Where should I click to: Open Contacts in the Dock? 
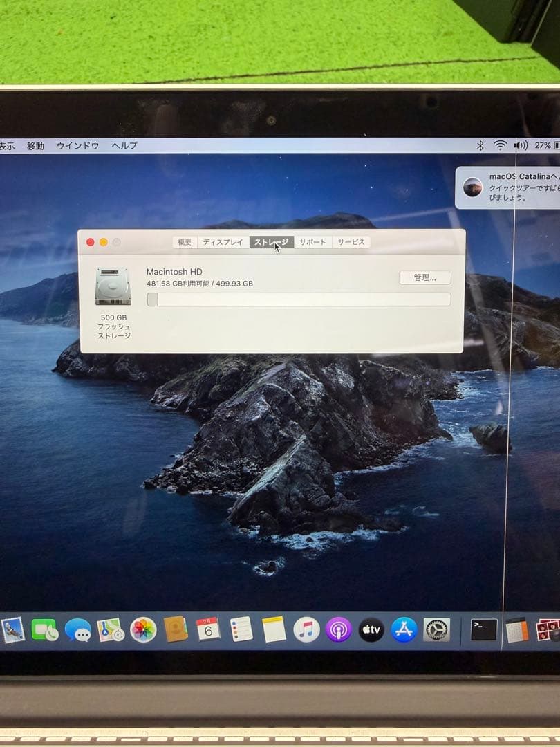[x=176, y=629]
